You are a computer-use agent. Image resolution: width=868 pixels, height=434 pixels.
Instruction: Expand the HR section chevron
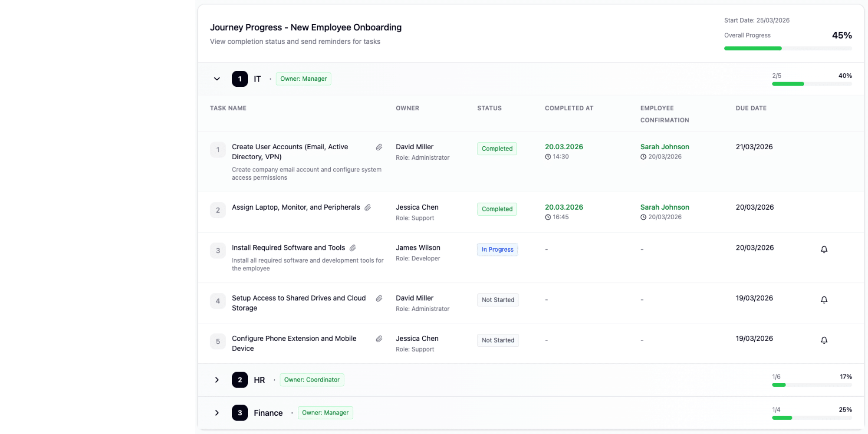(217, 380)
